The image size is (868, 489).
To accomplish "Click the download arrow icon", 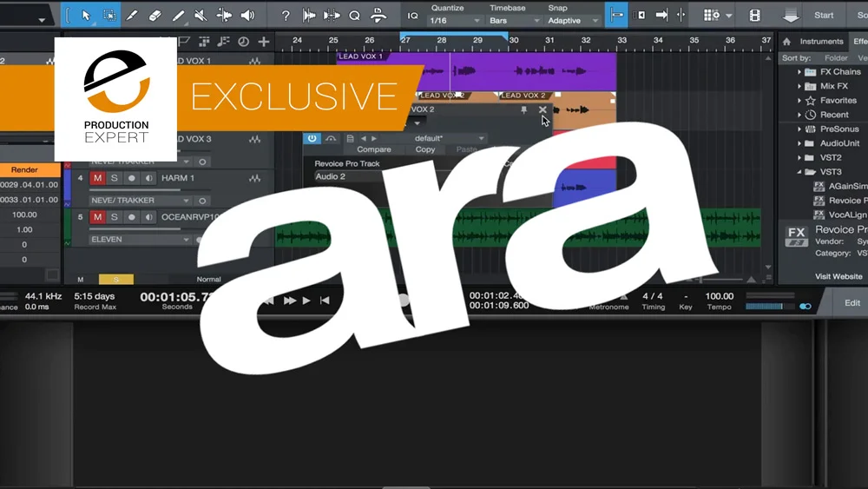I will point(791,16).
